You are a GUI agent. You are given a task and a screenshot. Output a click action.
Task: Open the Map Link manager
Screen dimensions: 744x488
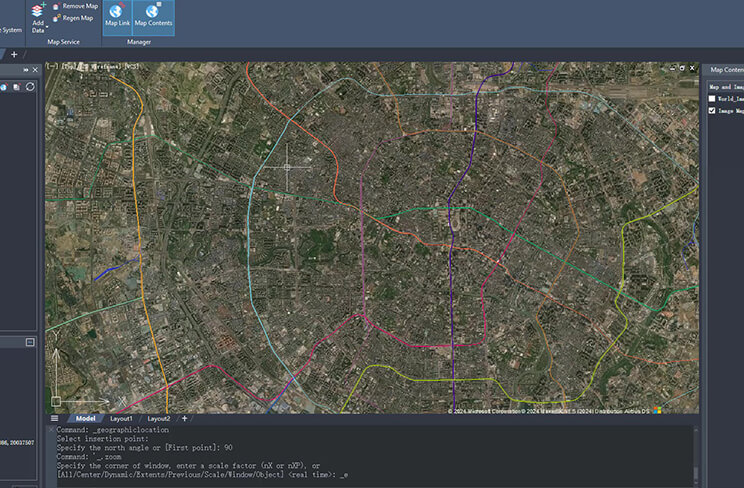point(117,15)
